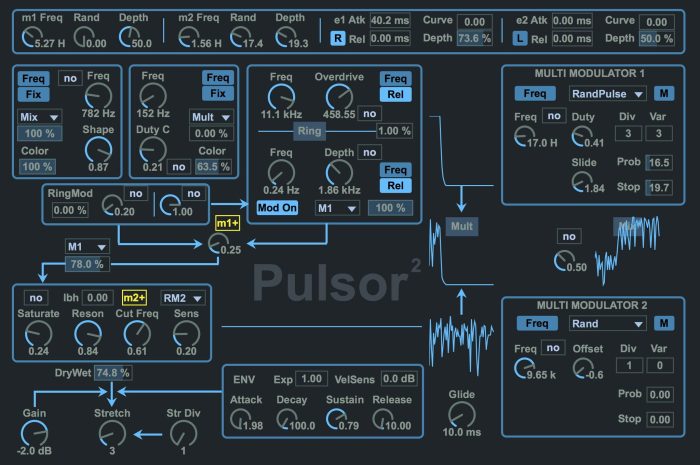Click the e1 Atk 40.2 ms field

(x=390, y=21)
